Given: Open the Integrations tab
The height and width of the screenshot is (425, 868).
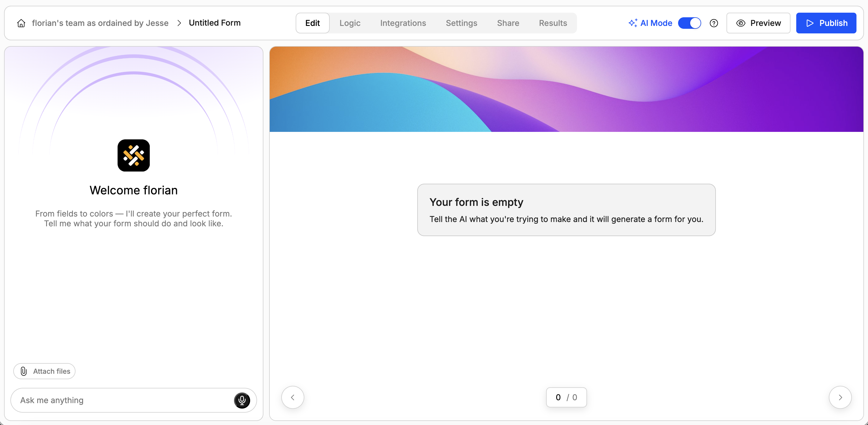Looking at the screenshot, I should coord(403,23).
